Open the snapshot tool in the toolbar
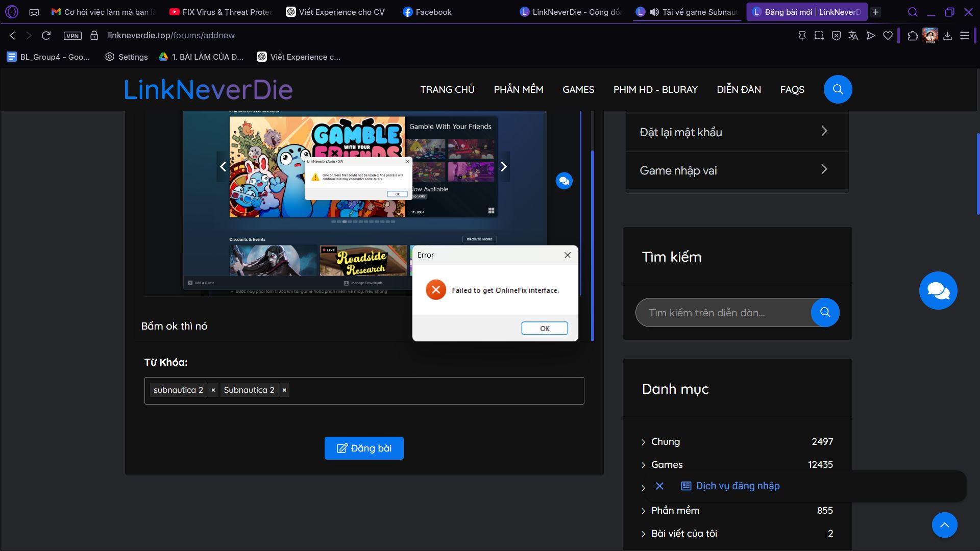Image resolution: width=980 pixels, height=551 pixels. (x=819, y=35)
